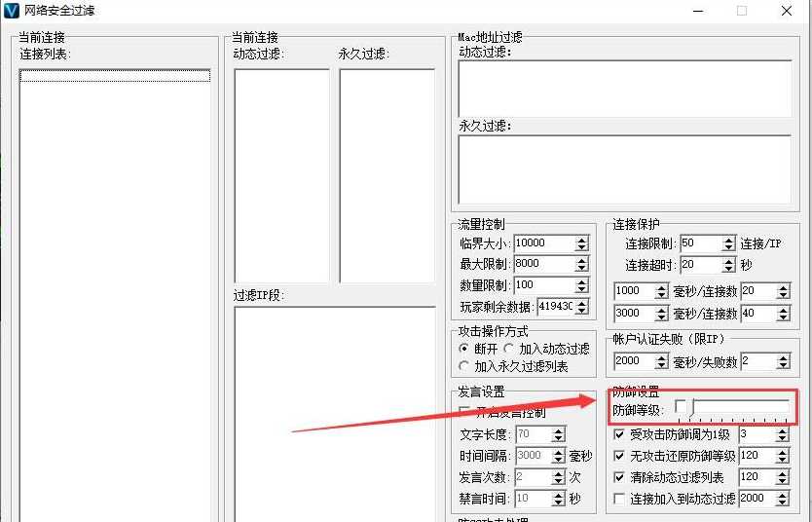812x522 pixels.
Task: Select 加入永久过滤列表 radio option
Action: tap(464, 365)
